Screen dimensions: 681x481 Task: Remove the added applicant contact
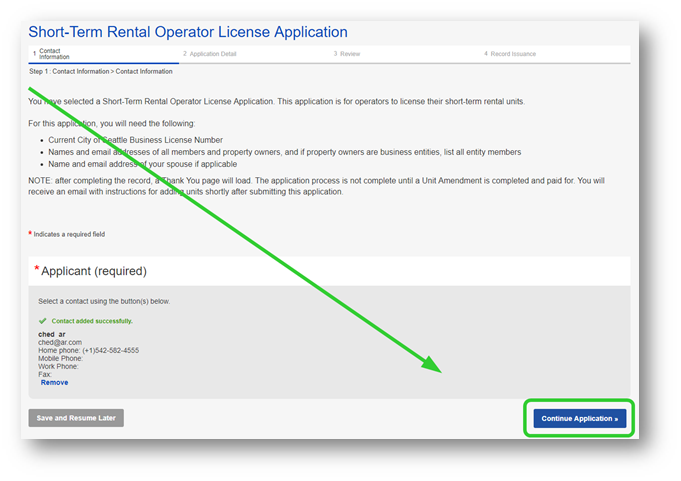coord(55,382)
